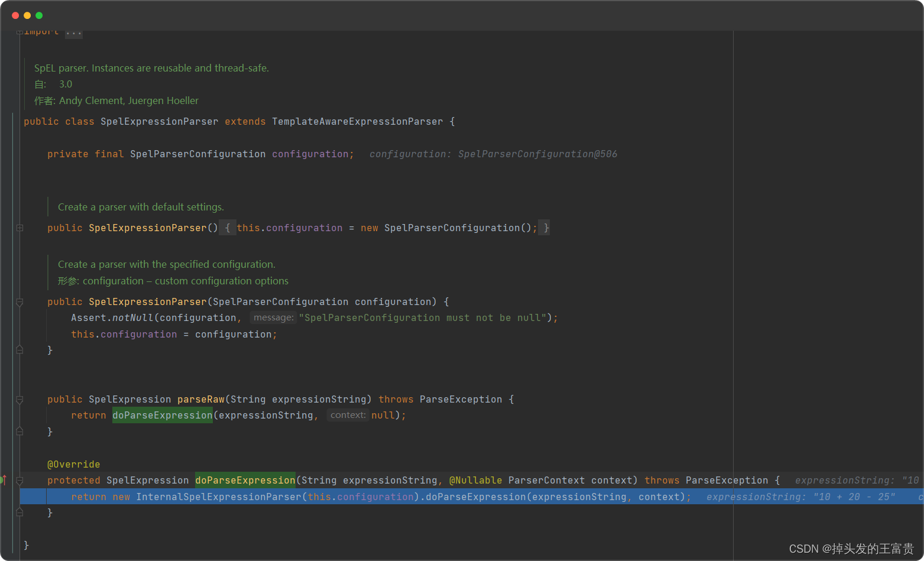
Task: Click string "SpelParserConfiguration must not be null"
Action: pyautogui.click(x=423, y=317)
